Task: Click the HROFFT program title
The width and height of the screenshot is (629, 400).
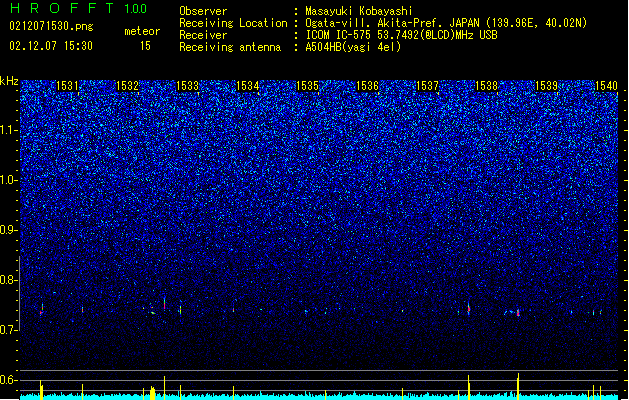Action: (x=62, y=8)
